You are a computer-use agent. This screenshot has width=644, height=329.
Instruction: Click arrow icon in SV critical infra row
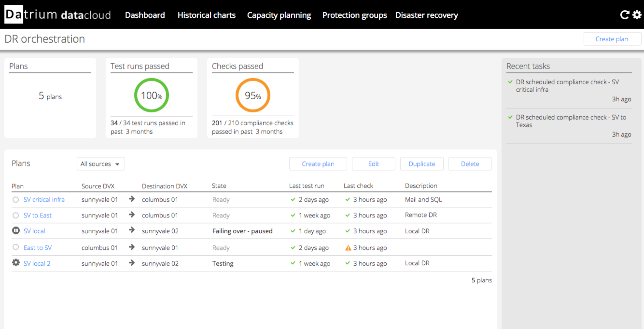(x=132, y=199)
